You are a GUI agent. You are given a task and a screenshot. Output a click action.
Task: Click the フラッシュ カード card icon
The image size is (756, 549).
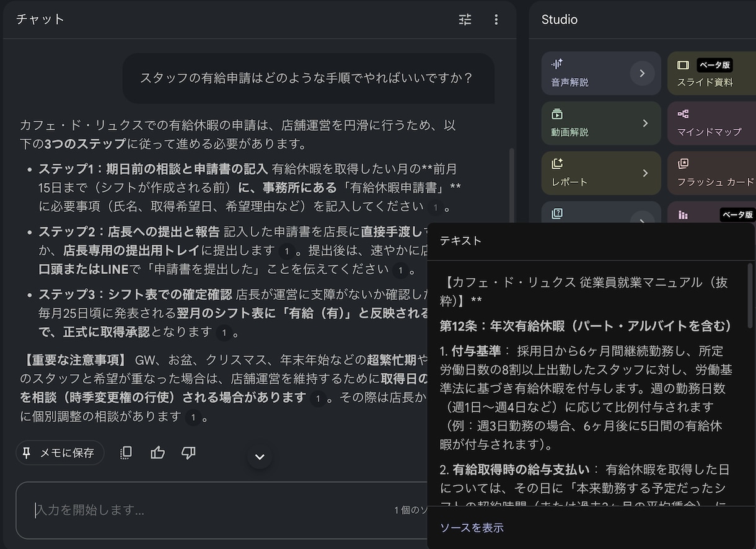click(683, 164)
